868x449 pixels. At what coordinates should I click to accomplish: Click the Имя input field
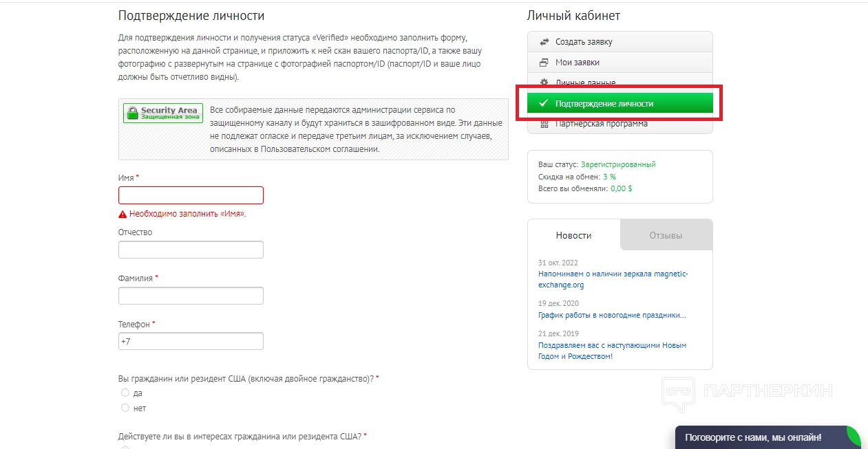191,195
